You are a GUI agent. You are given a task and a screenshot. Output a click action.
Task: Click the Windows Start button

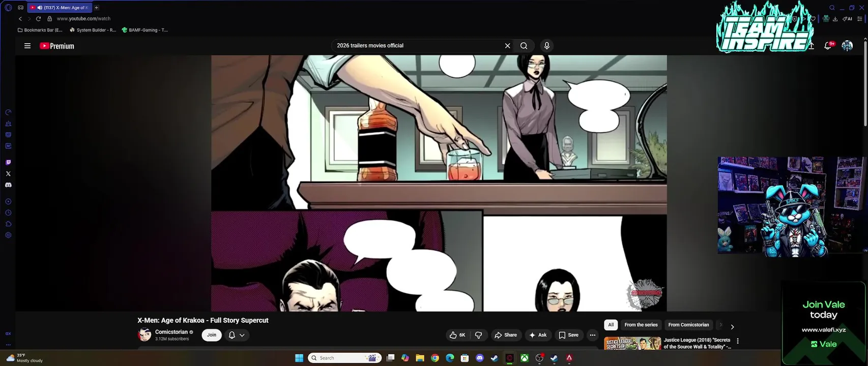(x=299, y=358)
